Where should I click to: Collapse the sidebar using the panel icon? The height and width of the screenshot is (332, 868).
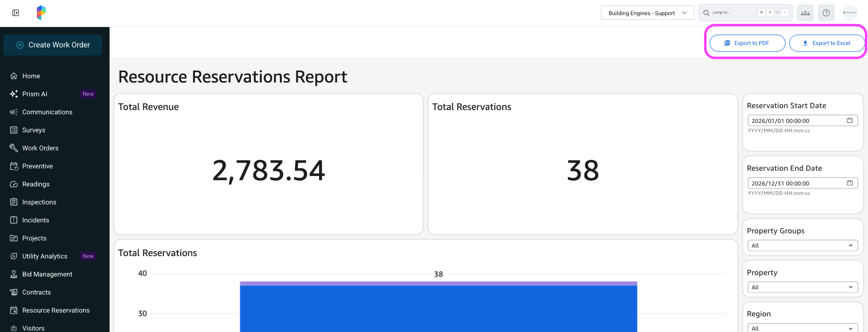click(x=16, y=13)
